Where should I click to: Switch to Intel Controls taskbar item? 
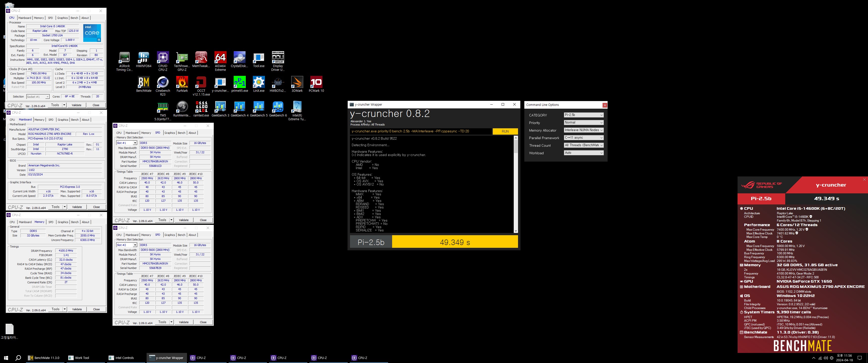(126, 358)
